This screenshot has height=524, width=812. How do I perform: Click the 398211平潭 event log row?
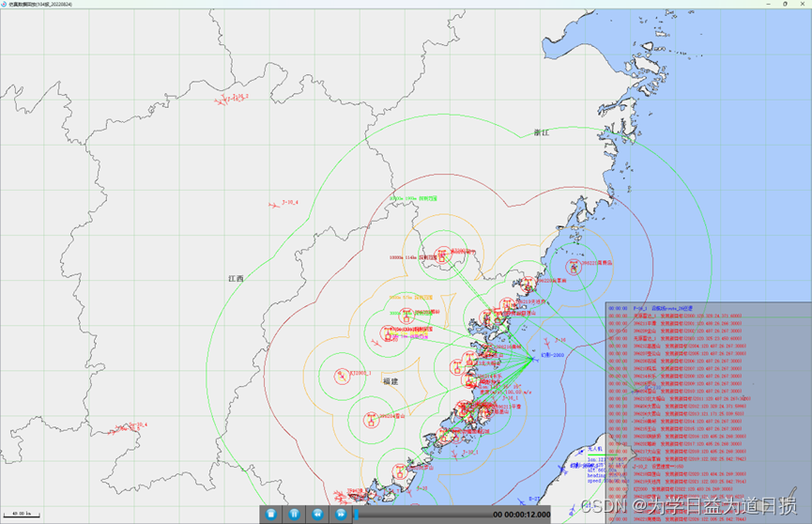coord(675,323)
